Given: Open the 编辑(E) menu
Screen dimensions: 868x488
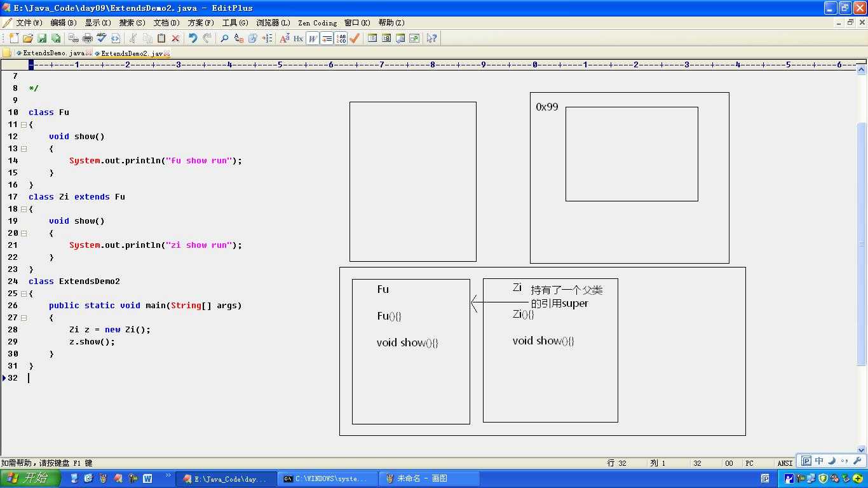Looking at the screenshot, I should pos(64,23).
